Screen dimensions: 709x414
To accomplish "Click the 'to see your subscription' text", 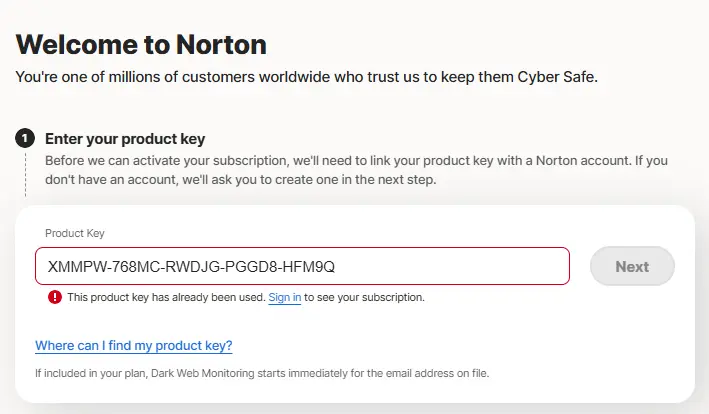I will tap(364, 297).
